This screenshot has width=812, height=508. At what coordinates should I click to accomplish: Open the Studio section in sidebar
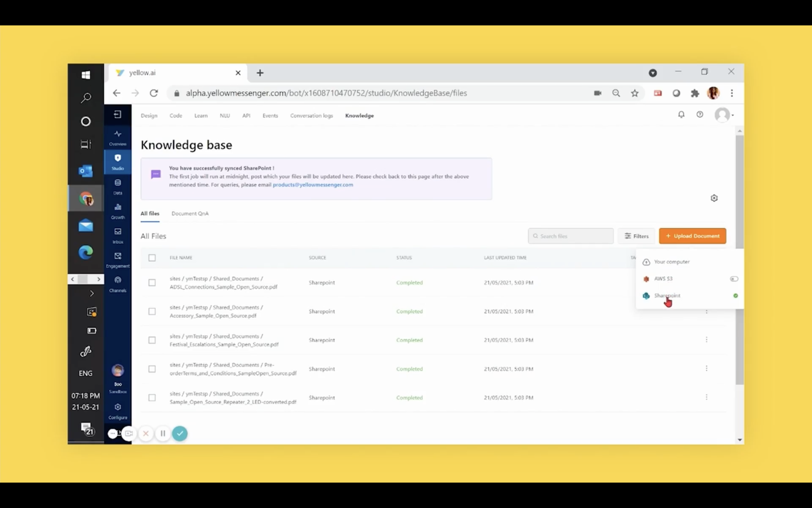118,162
